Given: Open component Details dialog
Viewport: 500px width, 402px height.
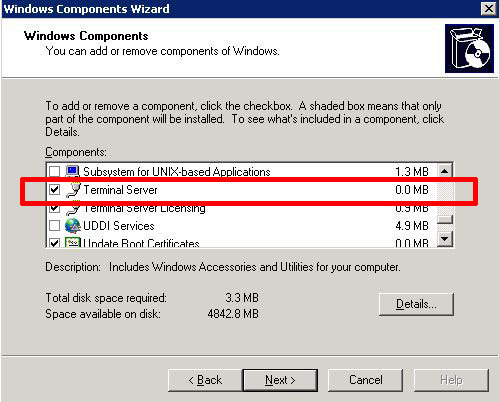Looking at the screenshot, I should point(416,304).
